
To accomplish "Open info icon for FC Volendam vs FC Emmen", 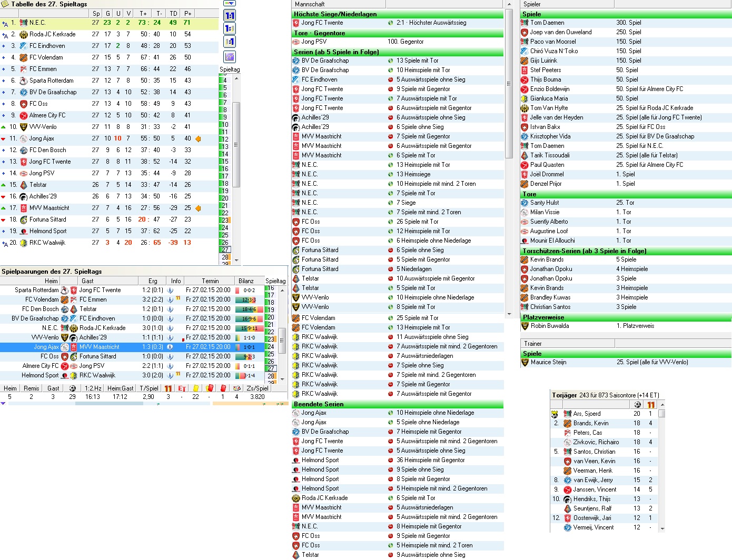I will pos(170,299).
